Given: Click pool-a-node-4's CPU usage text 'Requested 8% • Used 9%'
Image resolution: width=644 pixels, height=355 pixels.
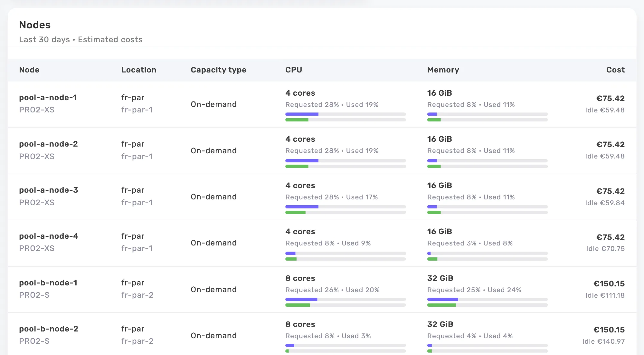Looking at the screenshot, I should [328, 243].
